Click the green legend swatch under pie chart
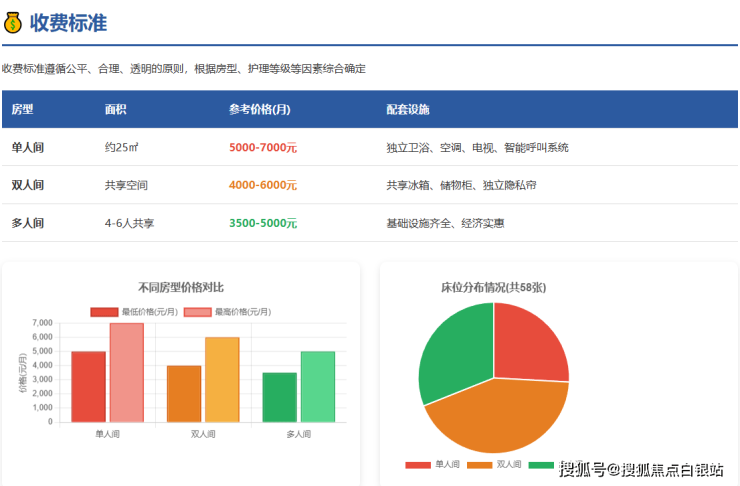The width and height of the screenshot is (740, 486). click(541, 465)
